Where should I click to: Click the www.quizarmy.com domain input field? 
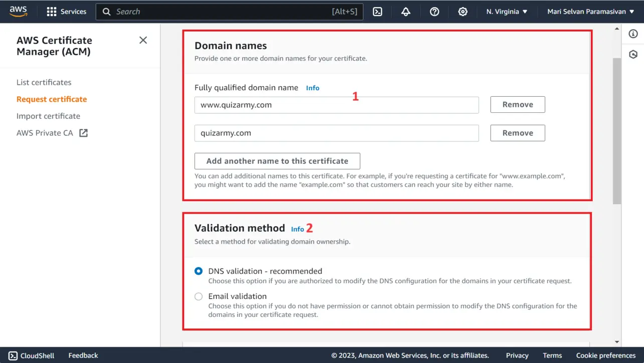click(x=337, y=105)
